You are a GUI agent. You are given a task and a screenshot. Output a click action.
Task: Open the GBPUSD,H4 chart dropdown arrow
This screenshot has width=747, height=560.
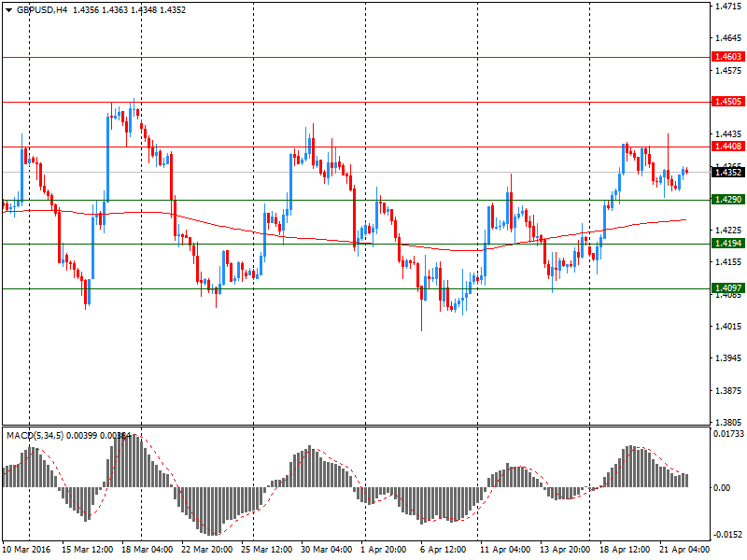[x=8, y=10]
